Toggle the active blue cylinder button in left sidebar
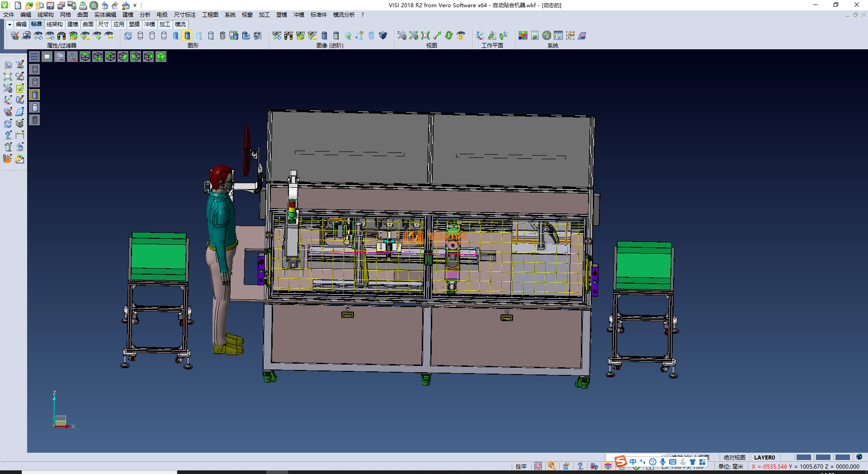868x474 pixels. tap(35, 95)
